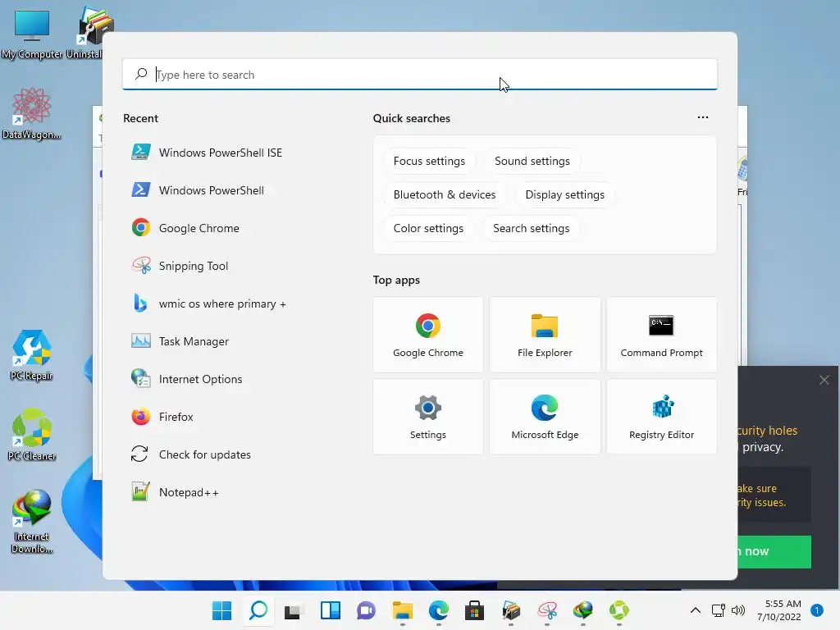Open Settings tile in Top apps
840x630 pixels.
coord(428,417)
